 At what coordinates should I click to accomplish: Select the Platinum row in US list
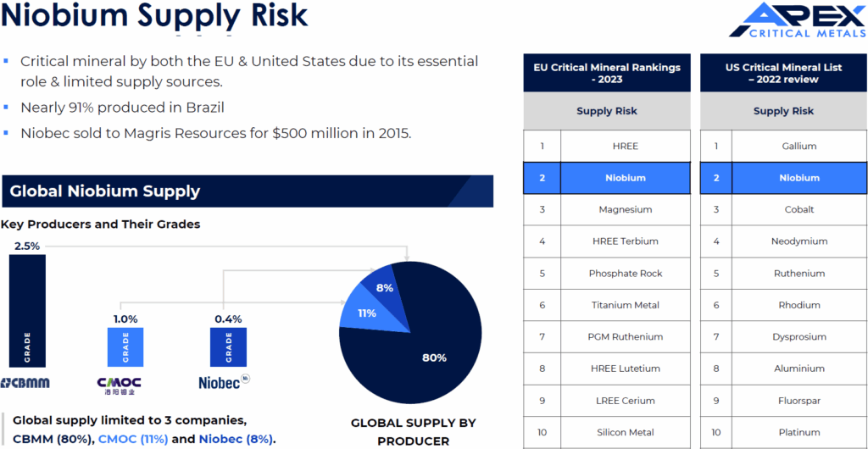pos(798,432)
